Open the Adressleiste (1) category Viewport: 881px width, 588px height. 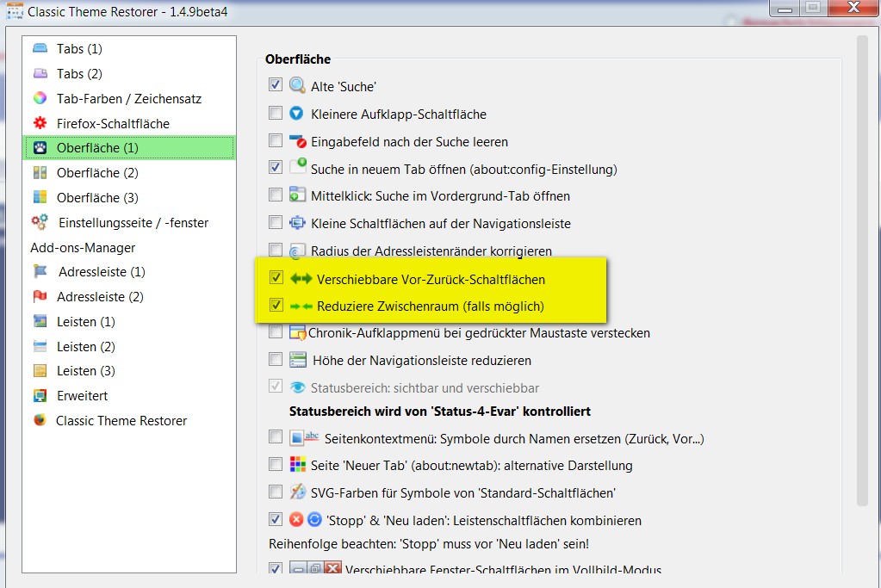(x=128, y=272)
